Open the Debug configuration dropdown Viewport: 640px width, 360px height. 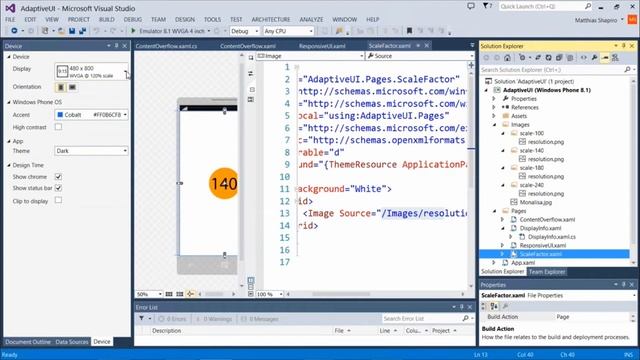[x=244, y=31]
